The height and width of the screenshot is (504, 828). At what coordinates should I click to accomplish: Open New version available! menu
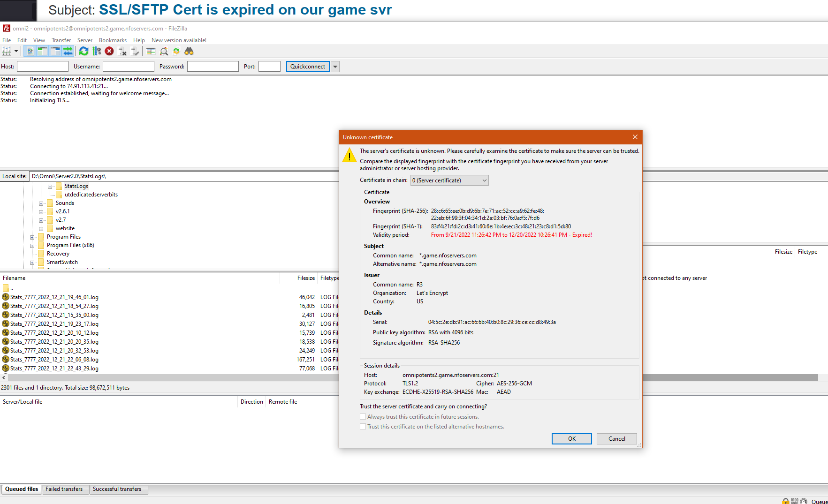tap(179, 40)
